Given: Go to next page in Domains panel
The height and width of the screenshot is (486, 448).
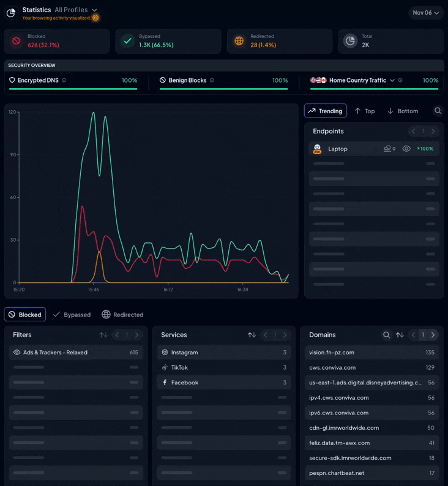Looking at the screenshot, I should 433,335.
